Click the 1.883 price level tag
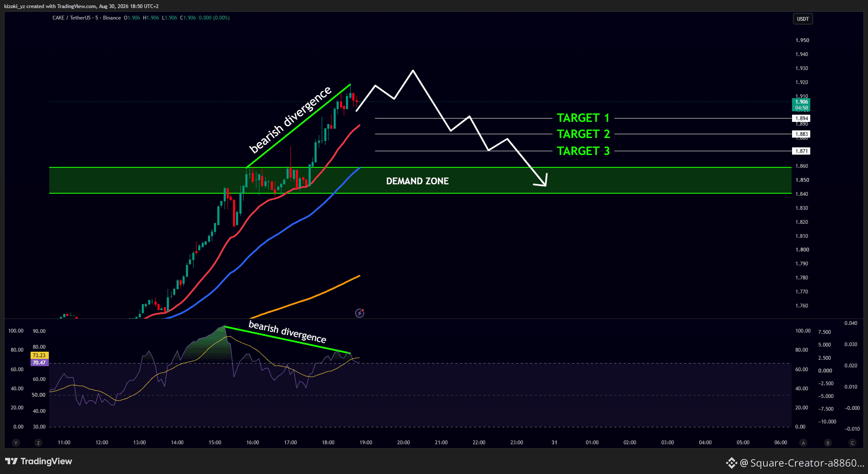868x474 pixels. coord(801,134)
